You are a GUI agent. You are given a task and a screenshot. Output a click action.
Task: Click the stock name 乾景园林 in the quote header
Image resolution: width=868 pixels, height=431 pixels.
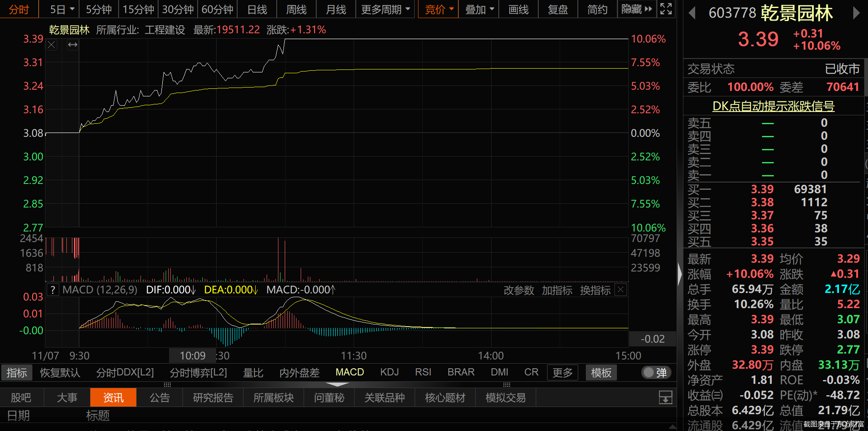(797, 13)
